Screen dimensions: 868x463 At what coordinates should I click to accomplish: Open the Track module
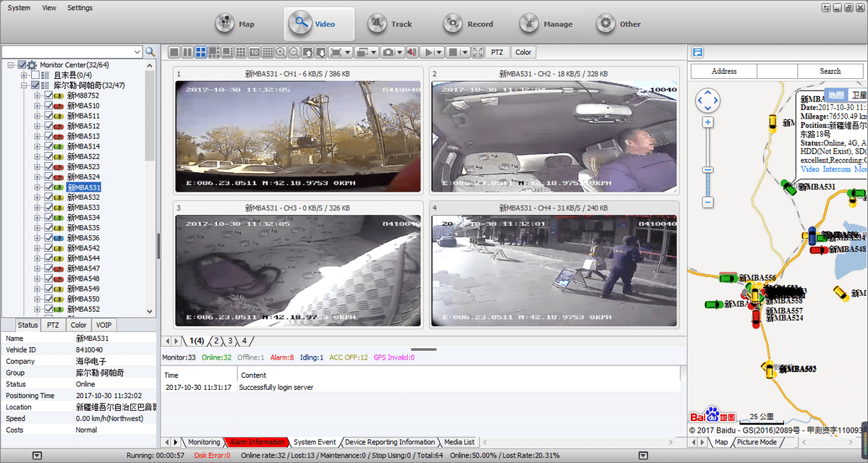pyautogui.click(x=391, y=24)
